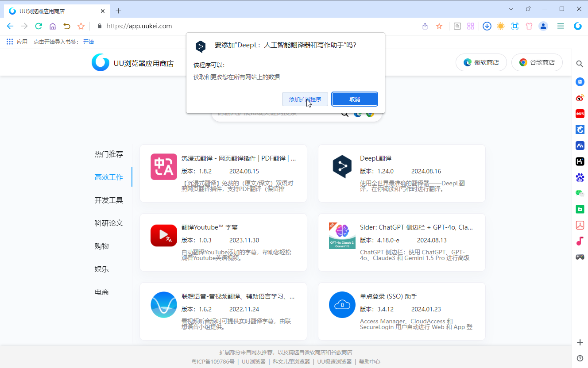Open the screen capture tool
Image resolution: width=588 pixels, height=368 pixels.
(x=514, y=26)
